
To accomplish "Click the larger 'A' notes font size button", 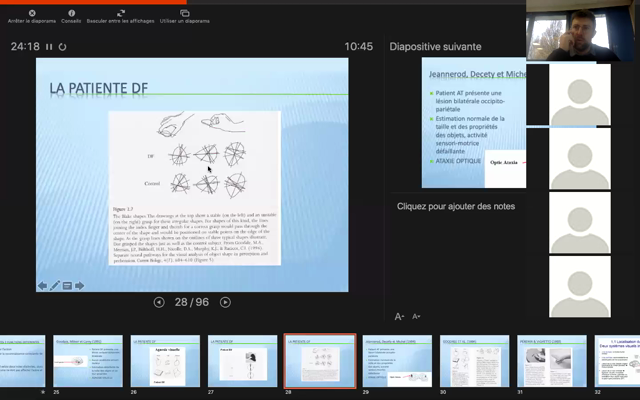I will [399, 316].
